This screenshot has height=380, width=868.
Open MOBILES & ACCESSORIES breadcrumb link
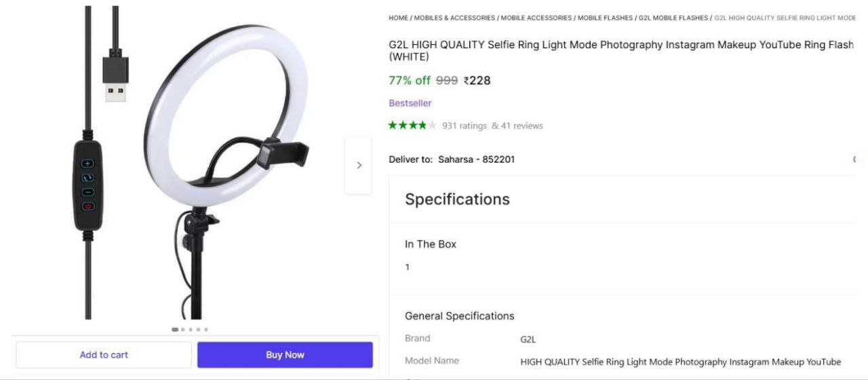(454, 18)
